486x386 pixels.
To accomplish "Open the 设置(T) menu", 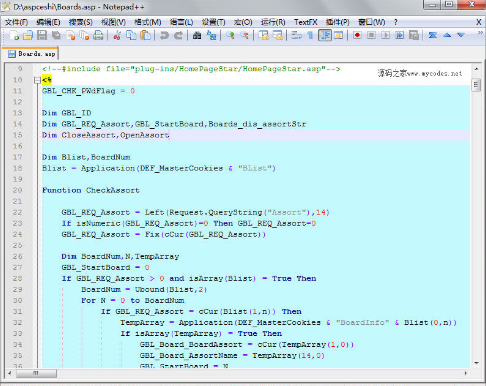I will (x=213, y=22).
